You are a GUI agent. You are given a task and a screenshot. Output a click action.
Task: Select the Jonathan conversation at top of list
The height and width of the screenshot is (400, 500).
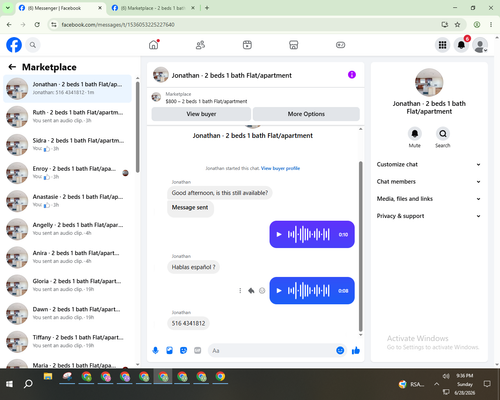coord(67,88)
